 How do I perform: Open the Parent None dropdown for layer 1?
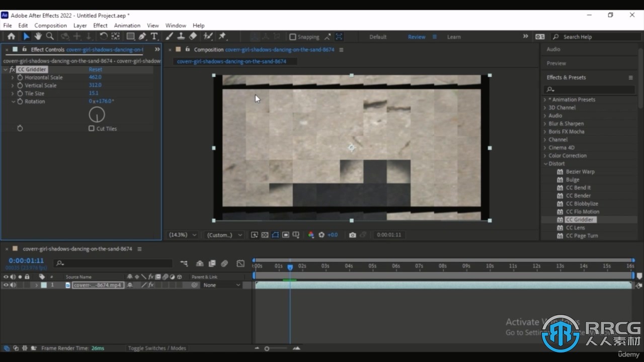point(221,285)
